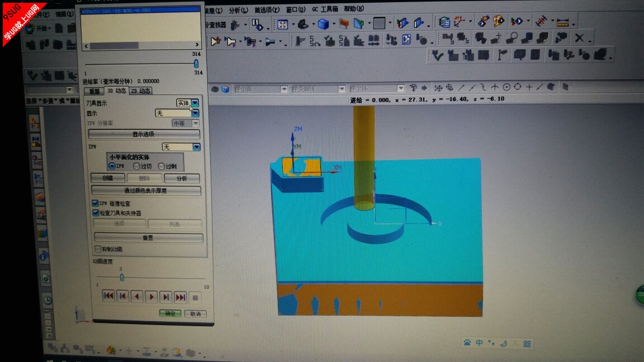Screen dimensions: 644x362
Task: Click the clock icon in left sidebar
Action: tap(47, 300)
